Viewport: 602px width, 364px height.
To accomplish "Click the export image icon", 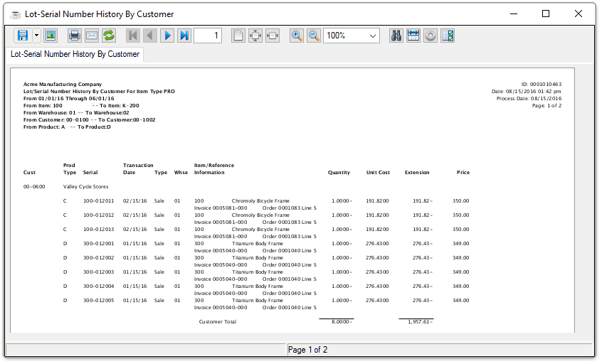I will [x=51, y=36].
